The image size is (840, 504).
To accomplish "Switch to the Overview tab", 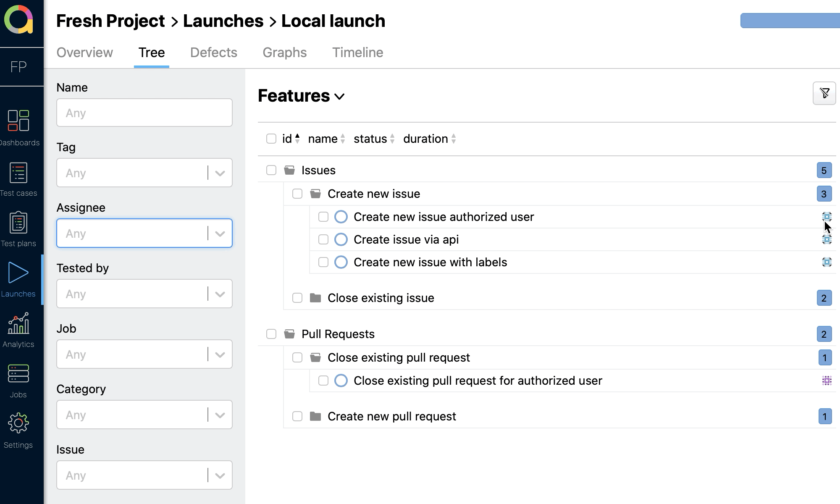I will (x=84, y=52).
